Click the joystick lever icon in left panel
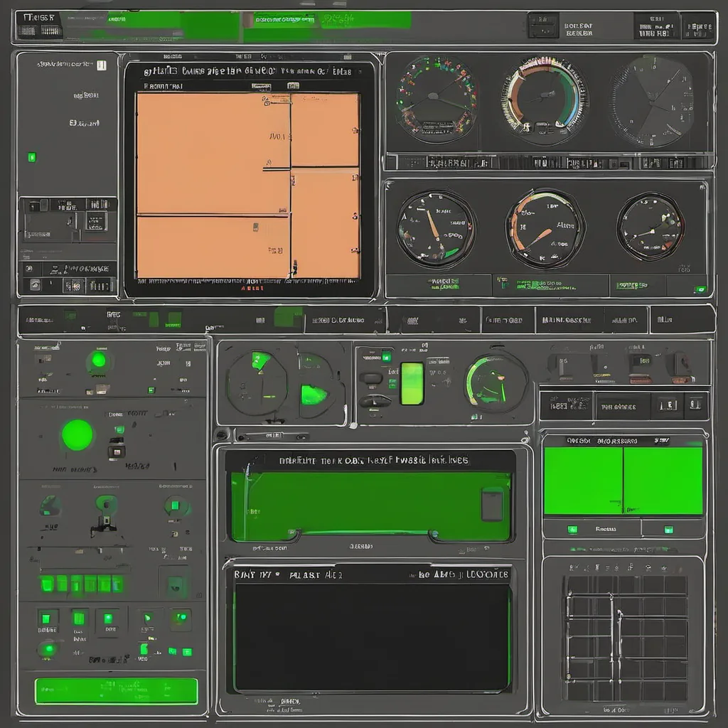The image size is (728, 728). point(104,517)
